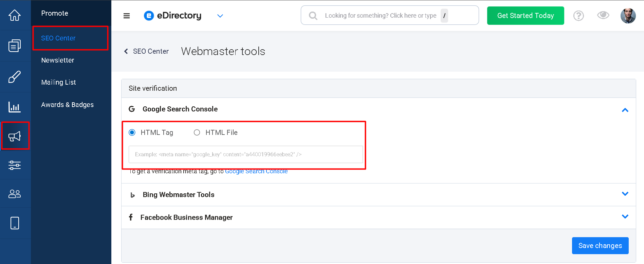Click the Get Started Today button
The width and height of the screenshot is (644, 264).
pos(526,16)
